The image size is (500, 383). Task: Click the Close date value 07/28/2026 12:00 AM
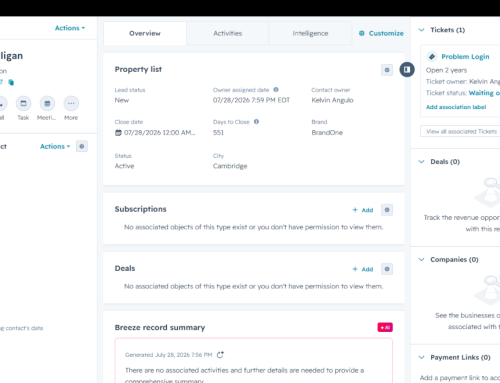coord(160,133)
